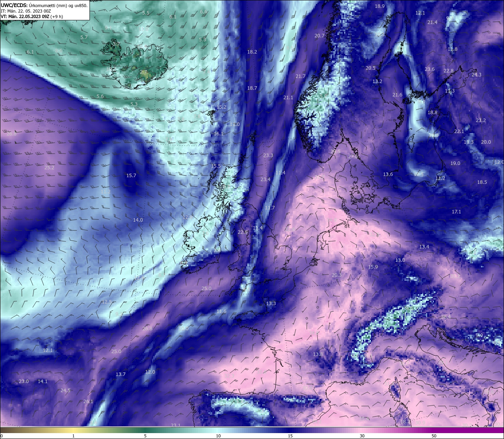Click the 50 mm mark on color scale

(434, 436)
